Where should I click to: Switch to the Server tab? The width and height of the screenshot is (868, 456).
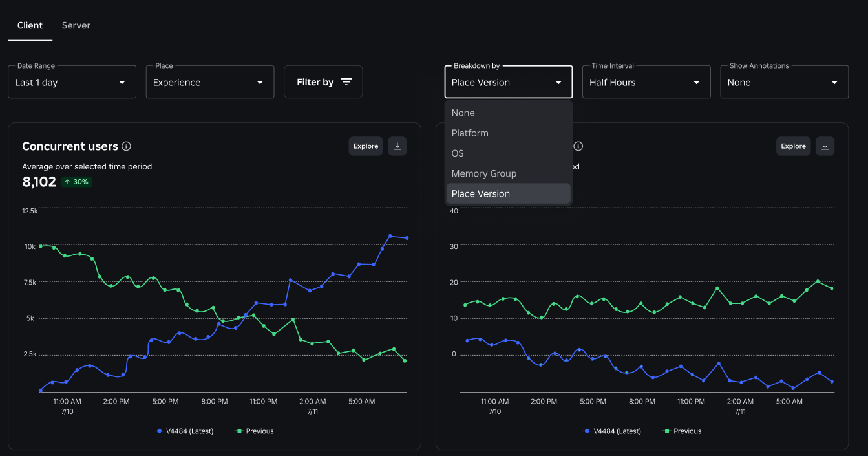click(x=76, y=25)
